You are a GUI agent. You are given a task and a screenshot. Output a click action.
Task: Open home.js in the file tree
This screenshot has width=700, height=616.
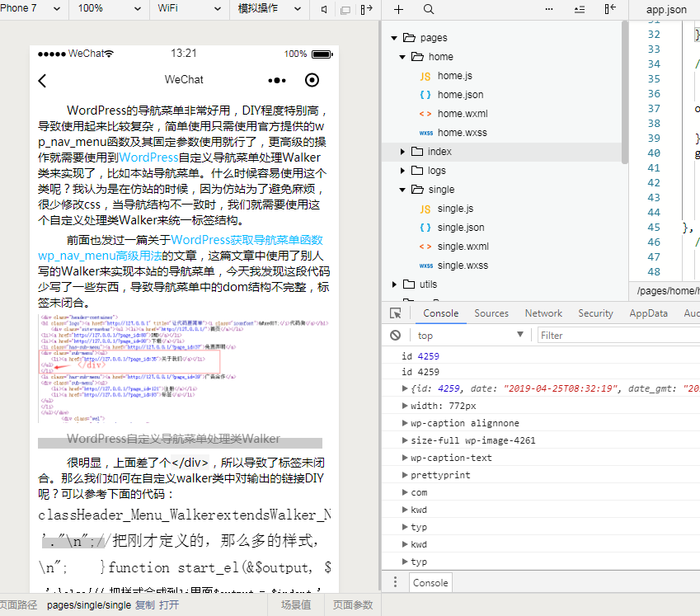[454, 76]
